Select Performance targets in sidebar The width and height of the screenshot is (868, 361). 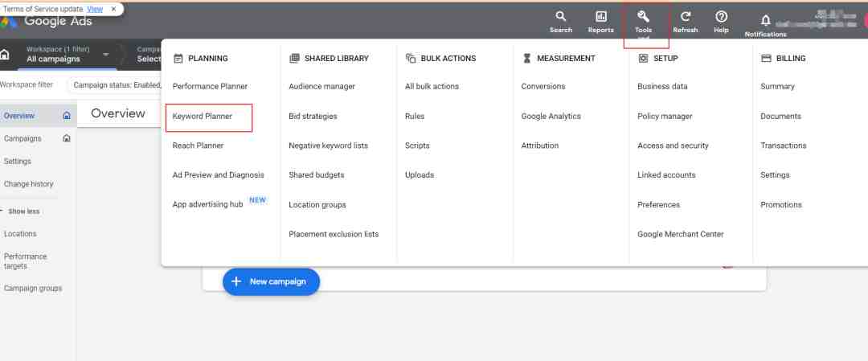(25, 260)
